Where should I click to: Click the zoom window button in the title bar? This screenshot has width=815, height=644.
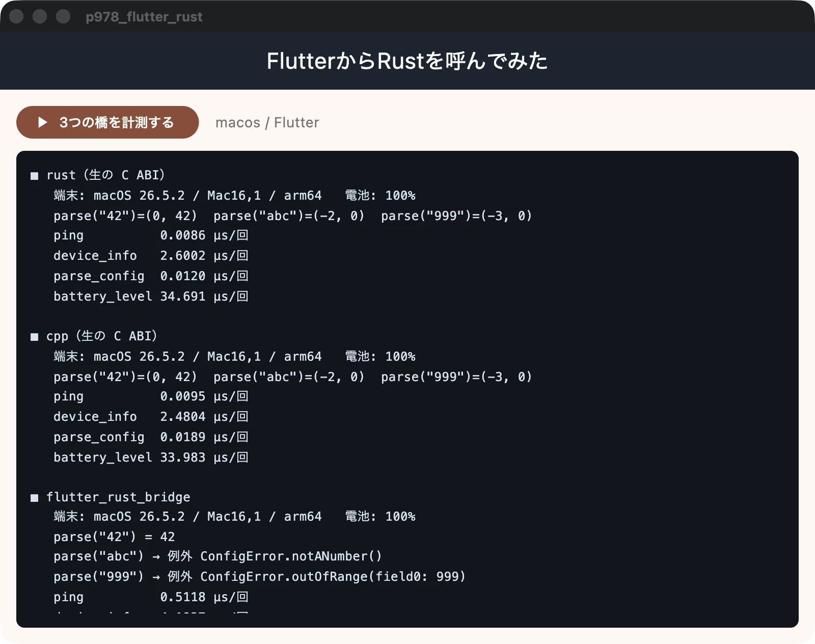(63, 16)
